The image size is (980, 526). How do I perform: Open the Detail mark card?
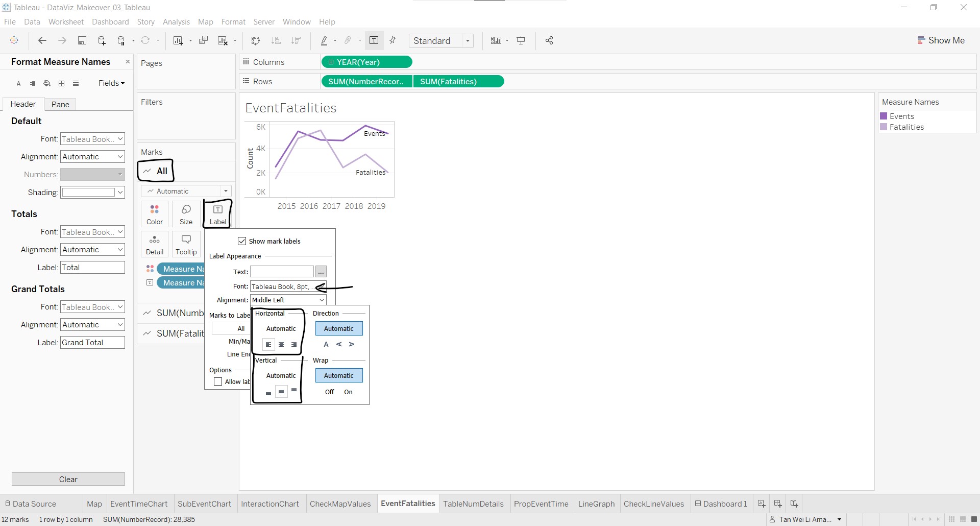pyautogui.click(x=154, y=244)
